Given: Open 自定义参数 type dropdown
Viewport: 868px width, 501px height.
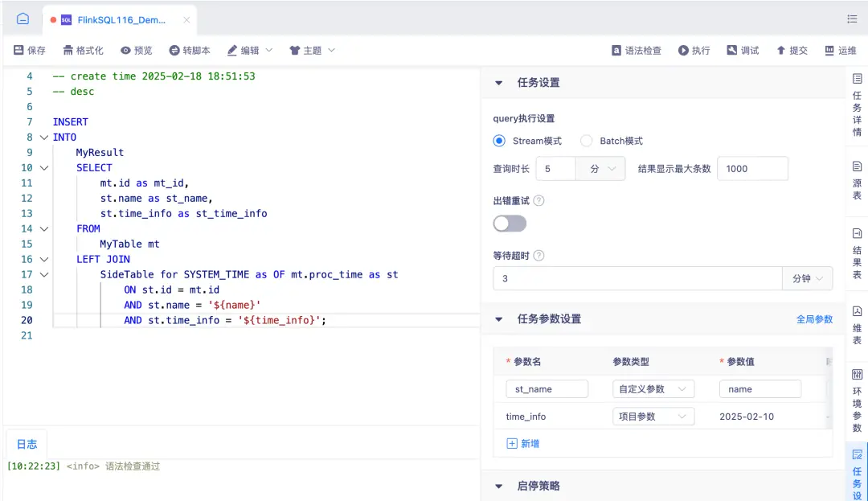Looking at the screenshot, I should pos(653,389).
